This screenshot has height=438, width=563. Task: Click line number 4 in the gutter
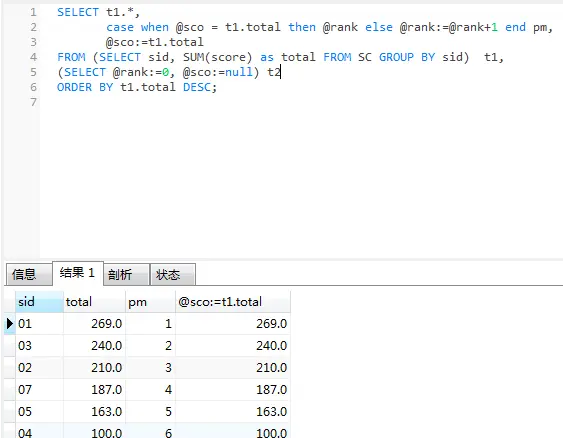pyautogui.click(x=33, y=57)
